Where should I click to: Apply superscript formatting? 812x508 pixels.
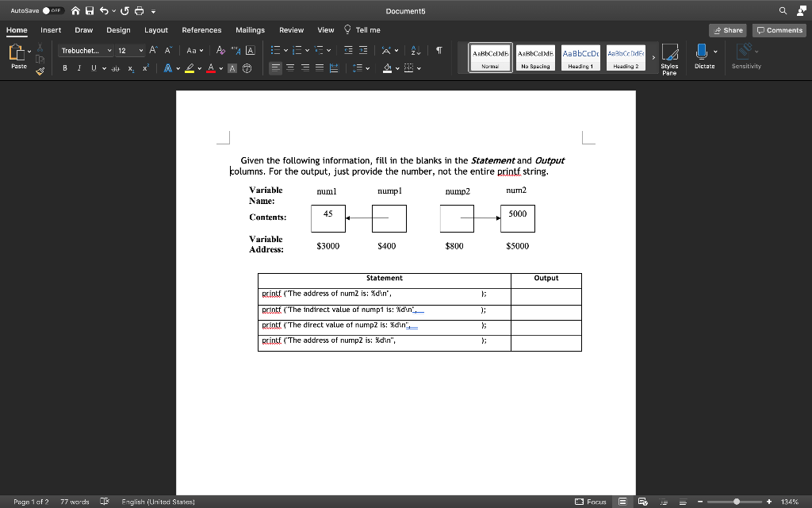pyautogui.click(x=146, y=68)
